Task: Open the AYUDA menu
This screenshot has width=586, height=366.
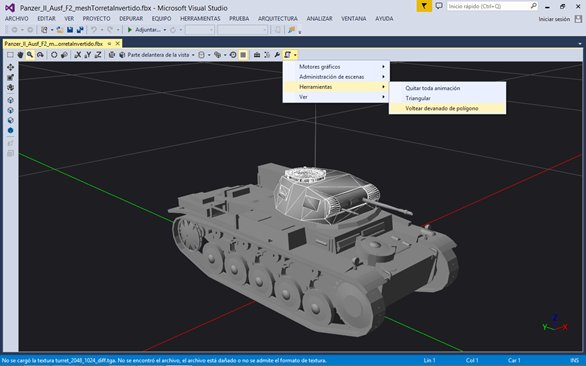Action: (x=384, y=18)
